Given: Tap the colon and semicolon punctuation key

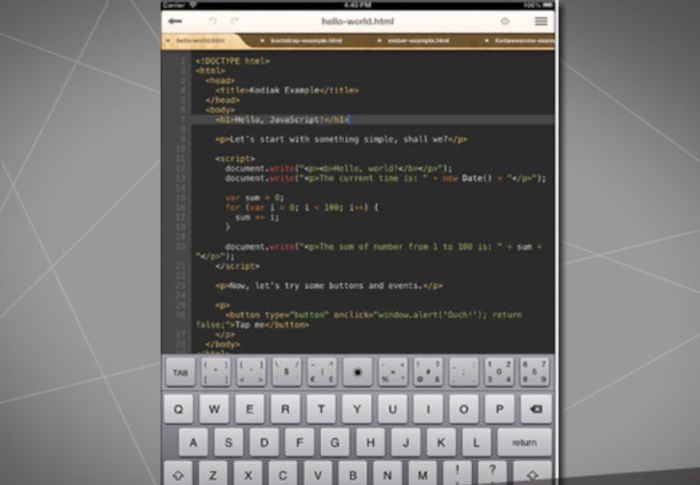Looking at the screenshot, I should click(x=464, y=372).
